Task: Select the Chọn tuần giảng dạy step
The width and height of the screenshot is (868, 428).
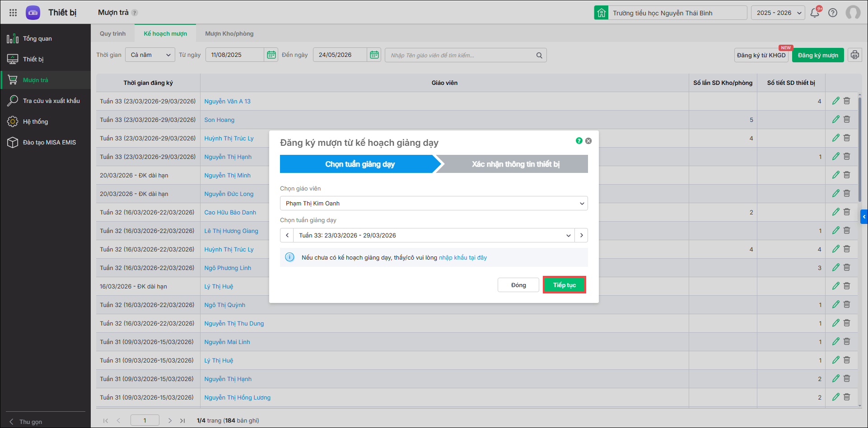Action: coord(360,164)
